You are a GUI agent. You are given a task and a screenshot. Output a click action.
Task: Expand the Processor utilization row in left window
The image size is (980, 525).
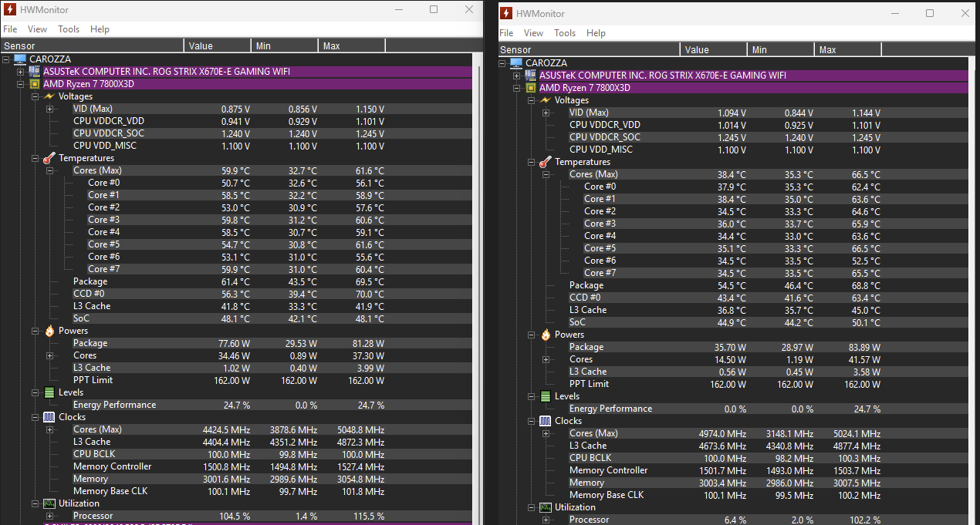point(50,516)
